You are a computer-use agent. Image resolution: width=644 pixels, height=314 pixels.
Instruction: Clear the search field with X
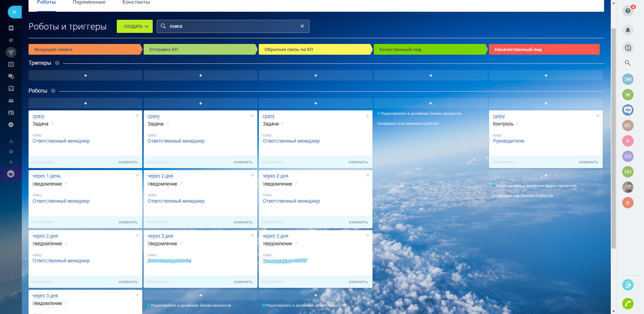[302, 26]
